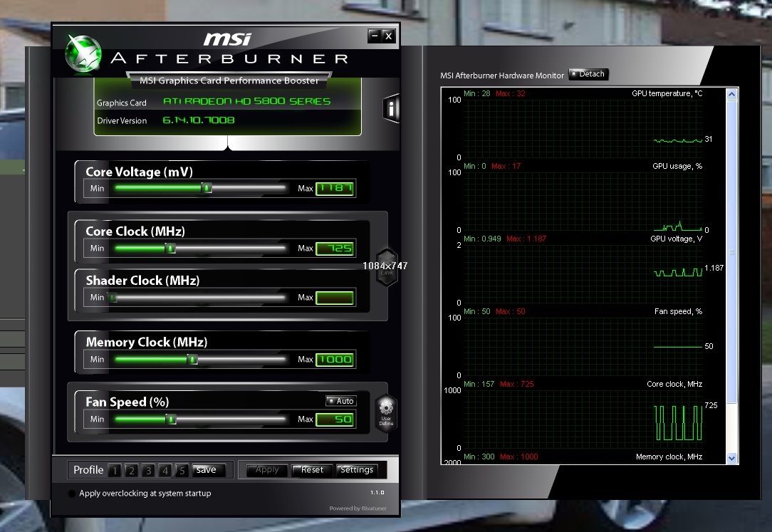This screenshot has width=772, height=532.
Task: Click the green MSI Afterburner logo
Action: point(84,53)
